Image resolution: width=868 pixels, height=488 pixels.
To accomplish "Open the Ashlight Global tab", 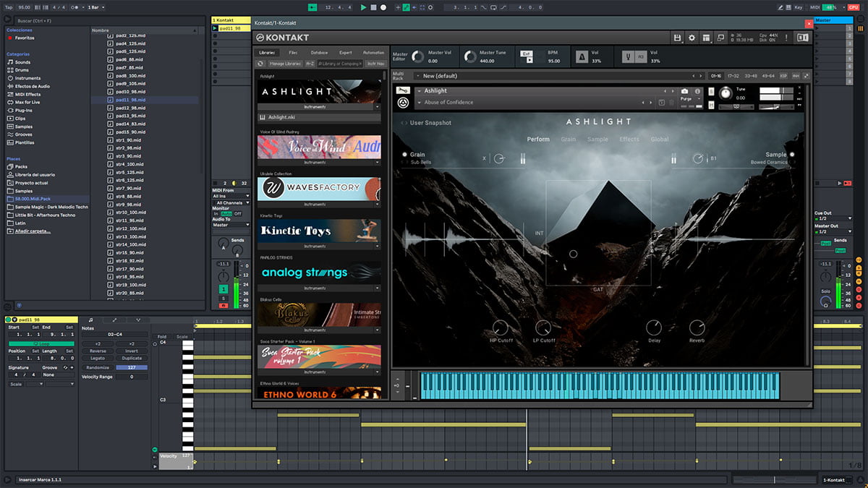I will coord(660,140).
